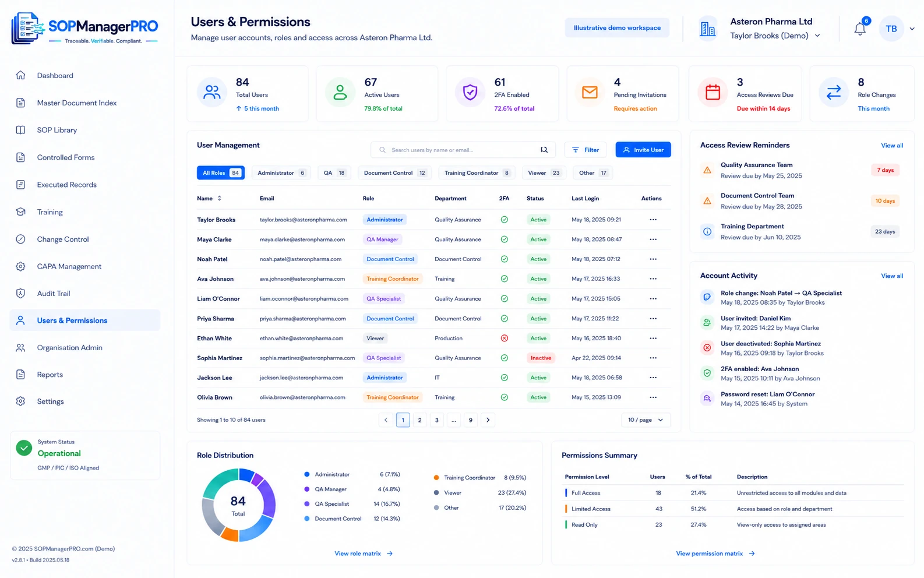The width and height of the screenshot is (924, 578).
Task: Click the System Status green check icon
Action: tap(24, 448)
